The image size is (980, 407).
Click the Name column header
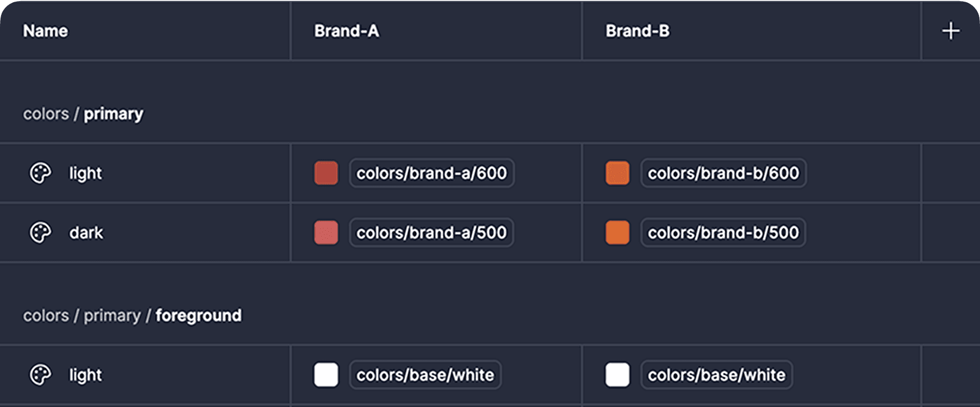coord(45,31)
